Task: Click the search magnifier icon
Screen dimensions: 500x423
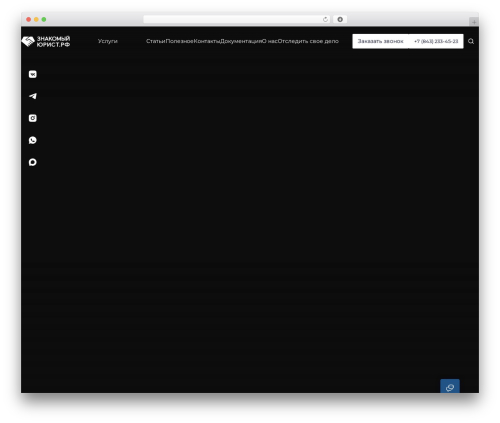Action: click(x=471, y=41)
